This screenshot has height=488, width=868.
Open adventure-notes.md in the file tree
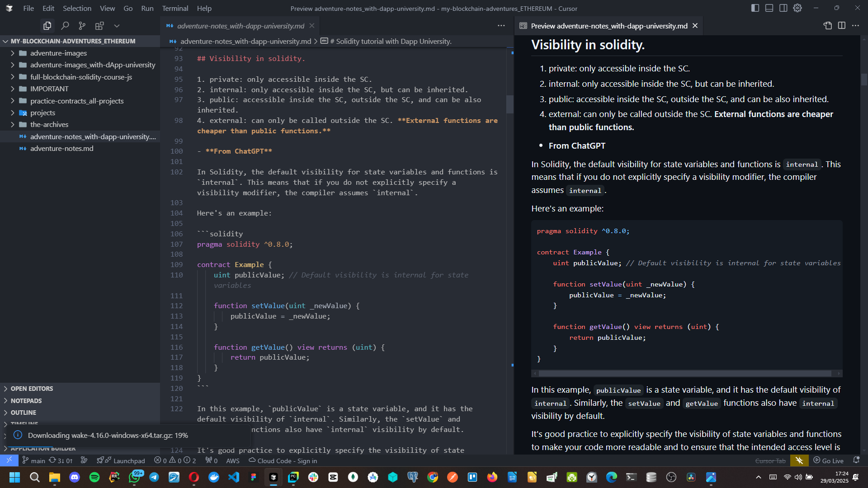coord(61,148)
